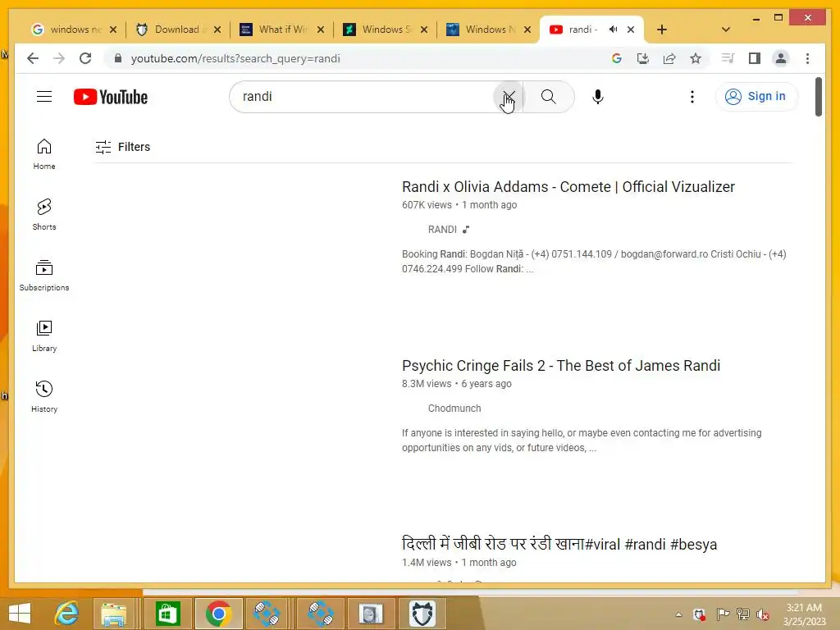Click Chrome icon in taskbar
Viewport: 840px width, 630px height.
[x=218, y=614]
